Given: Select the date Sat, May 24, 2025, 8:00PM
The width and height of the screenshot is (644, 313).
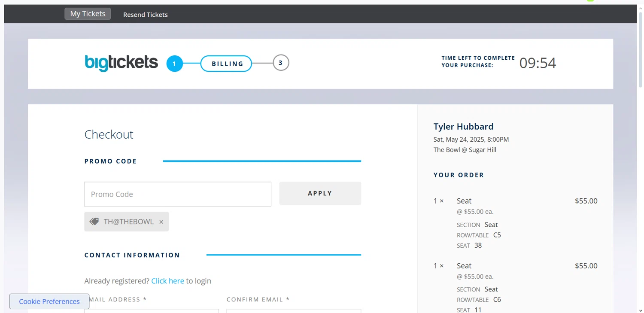Looking at the screenshot, I should point(471,139).
